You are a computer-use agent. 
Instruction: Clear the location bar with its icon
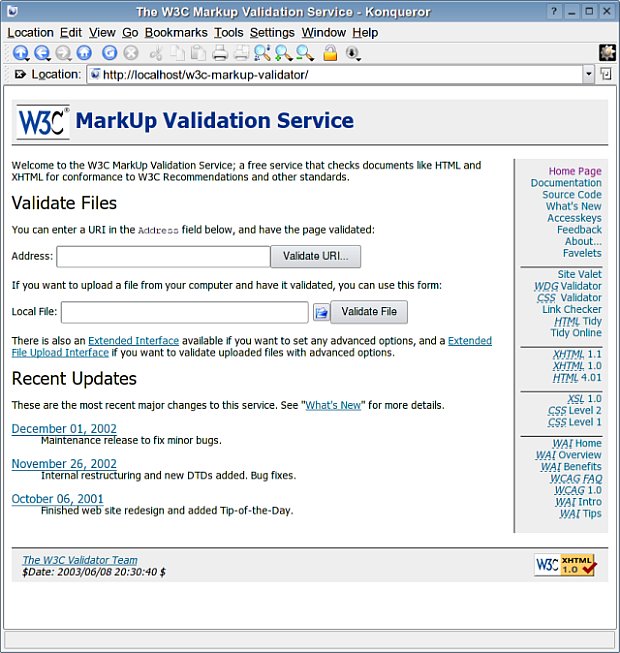[20, 75]
